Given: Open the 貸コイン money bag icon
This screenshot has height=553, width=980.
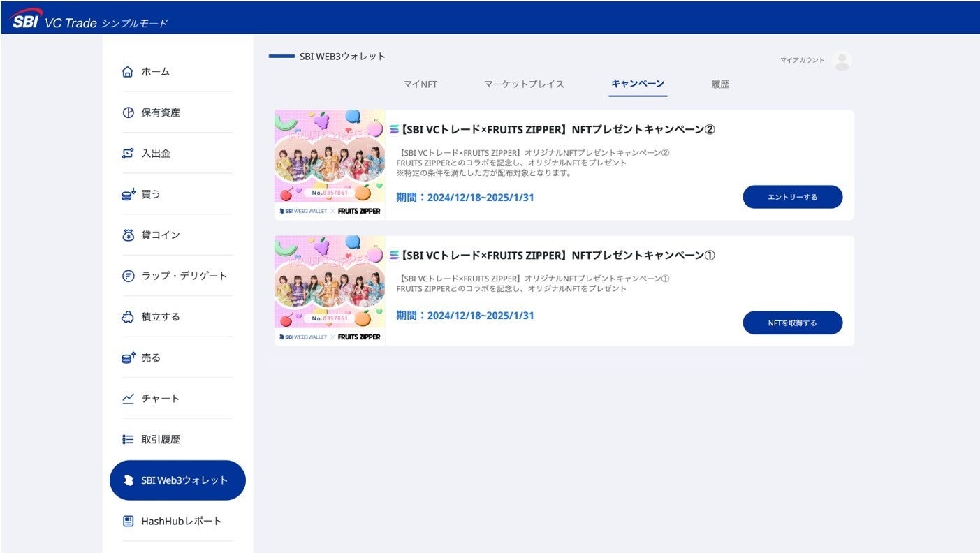Looking at the screenshot, I should click(x=128, y=235).
